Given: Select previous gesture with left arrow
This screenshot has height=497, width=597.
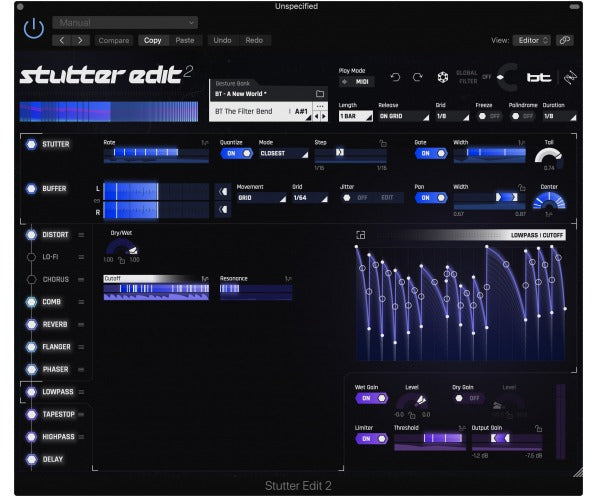Looking at the screenshot, I should pyautogui.click(x=316, y=116).
